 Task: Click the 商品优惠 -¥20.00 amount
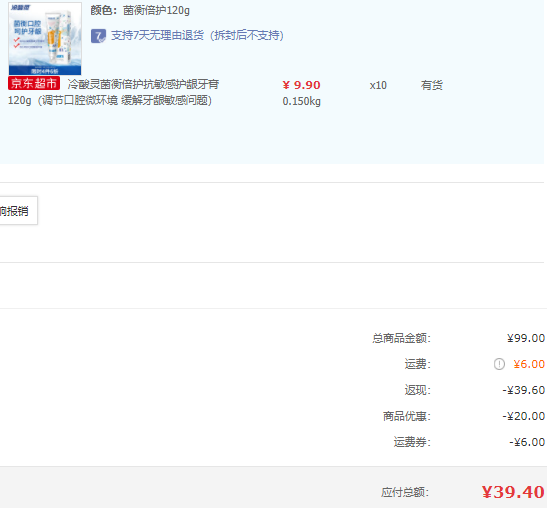click(x=524, y=416)
